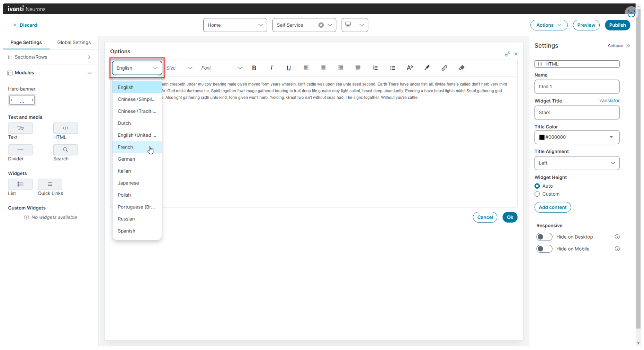The width and height of the screenshot is (644, 350).
Task: Collapse the Settings panel
Action: coord(619,46)
